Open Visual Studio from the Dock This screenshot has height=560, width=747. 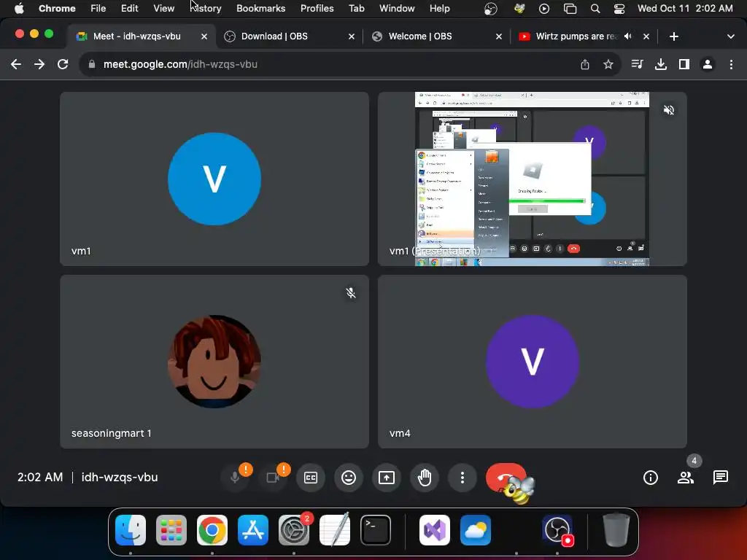point(435,530)
